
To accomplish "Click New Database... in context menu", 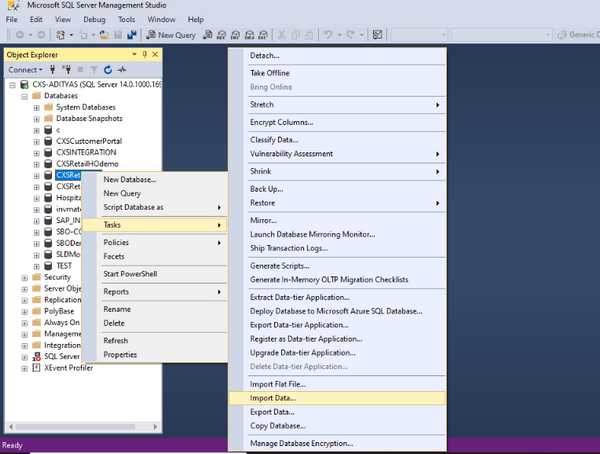I will point(155,180).
